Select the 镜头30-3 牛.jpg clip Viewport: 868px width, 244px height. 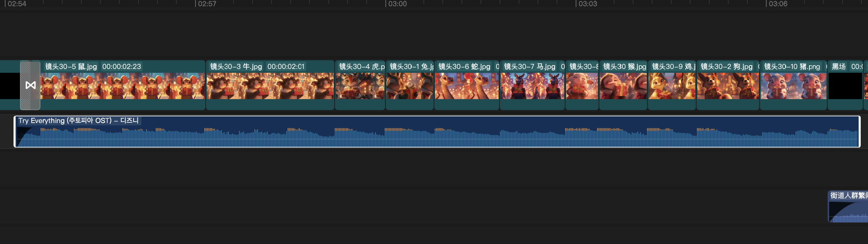pos(270,85)
